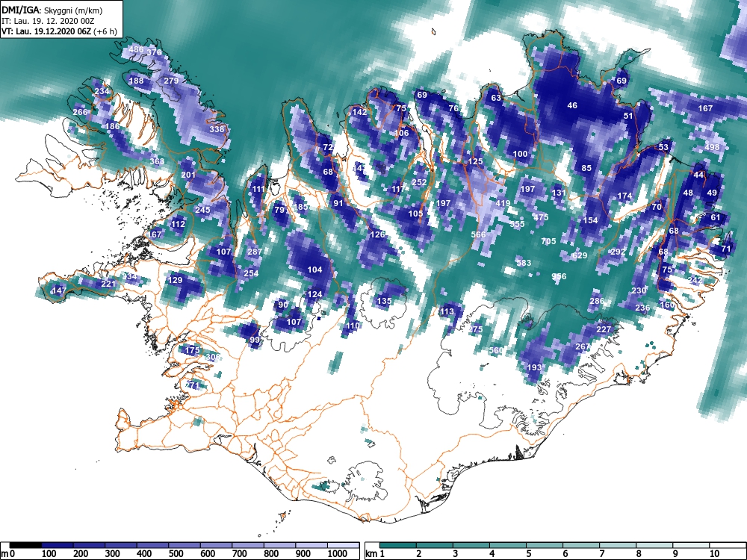Click the visibility value 175

click(x=193, y=350)
